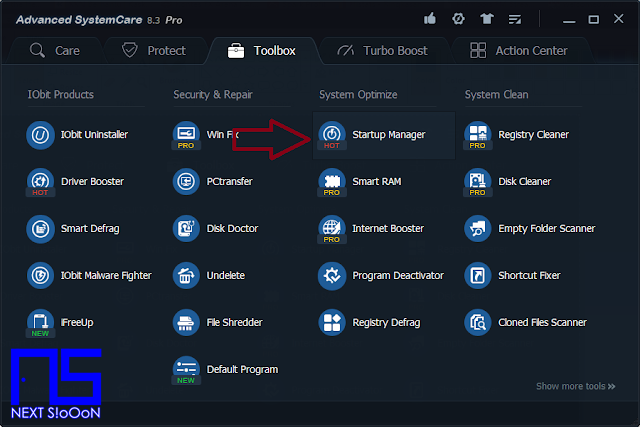Launch Disk Cleaner icon
640x427 pixels.
click(x=478, y=182)
